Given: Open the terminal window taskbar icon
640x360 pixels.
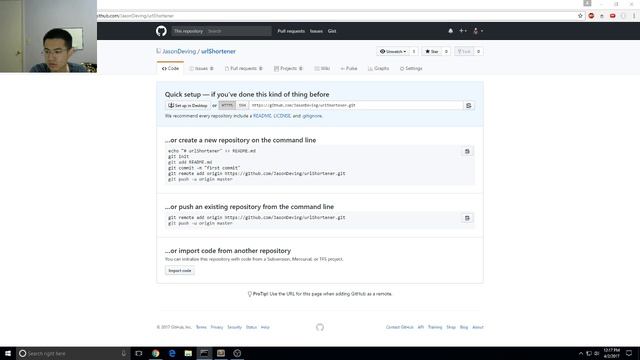Looking at the screenshot, I should tap(204, 353).
